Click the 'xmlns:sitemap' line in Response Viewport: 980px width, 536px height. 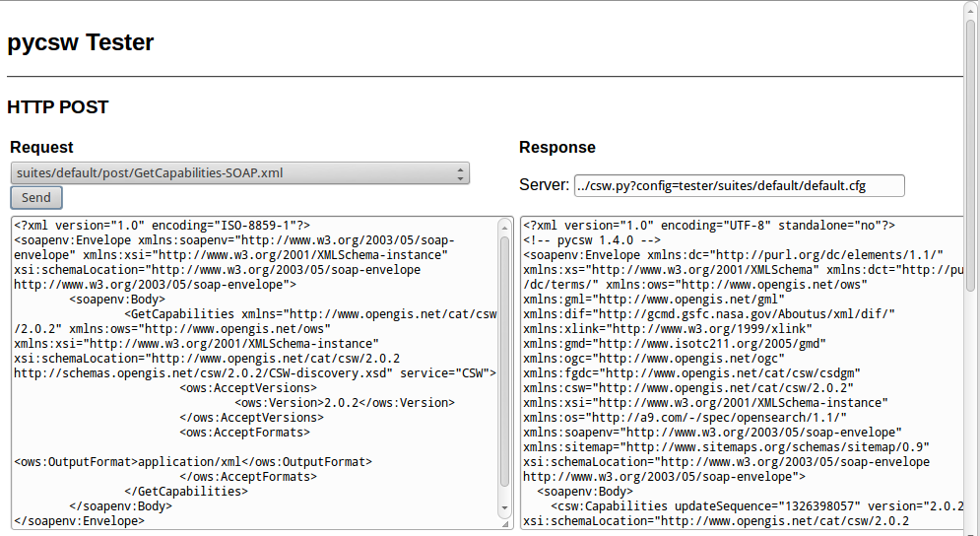pyautogui.click(x=726, y=447)
